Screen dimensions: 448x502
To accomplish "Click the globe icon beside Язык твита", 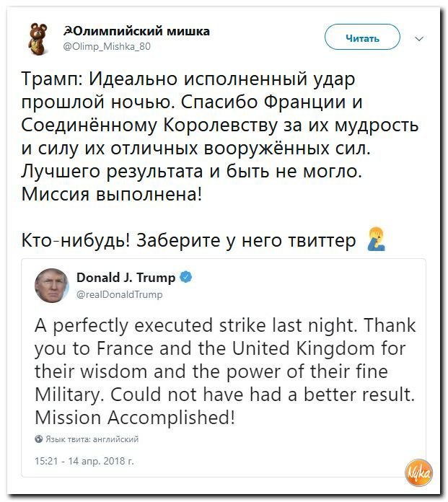I will pyautogui.click(x=39, y=439).
